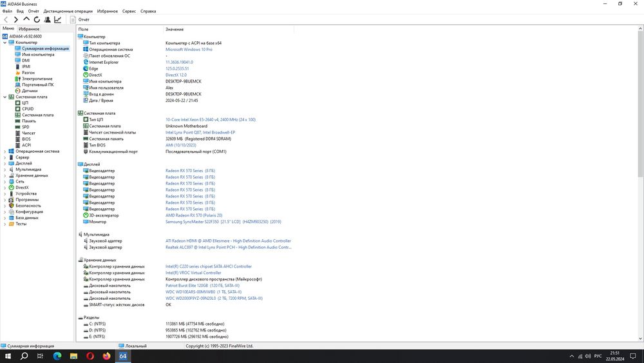
Task: Switch to the Меню sidebar tab
Action: tap(8, 28)
